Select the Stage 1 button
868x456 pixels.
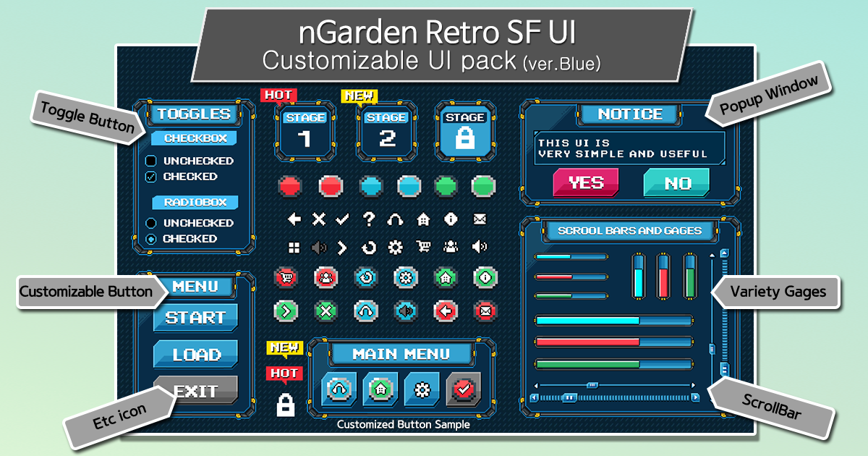(305, 130)
